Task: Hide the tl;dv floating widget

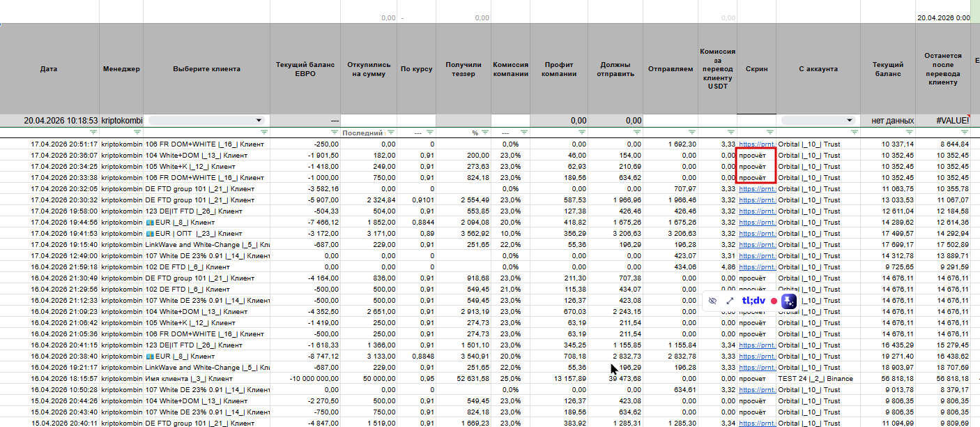Action: click(712, 301)
